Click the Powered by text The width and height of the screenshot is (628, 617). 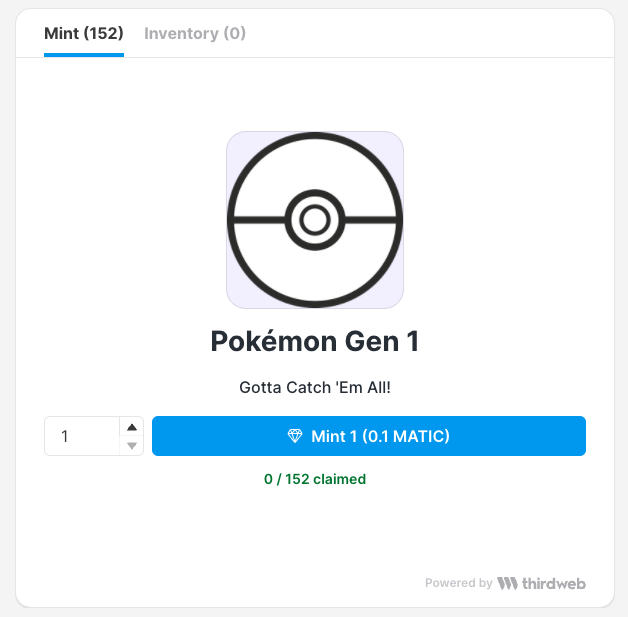tap(459, 583)
